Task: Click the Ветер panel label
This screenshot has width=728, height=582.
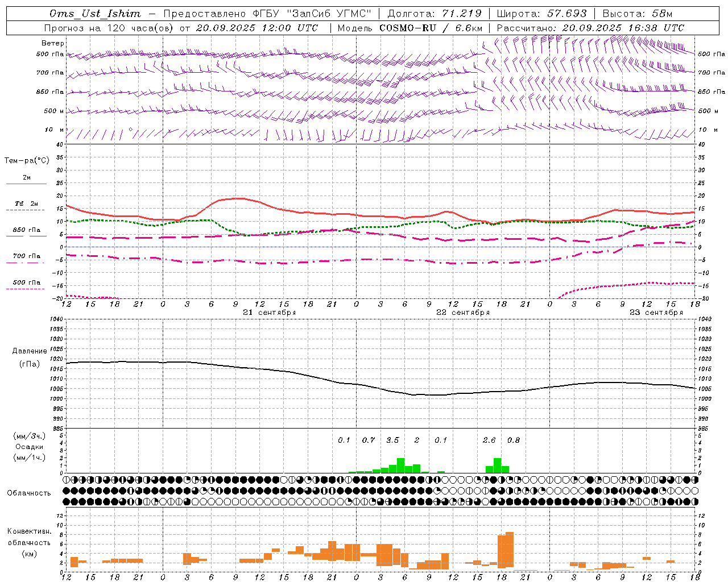Action: 53,43
